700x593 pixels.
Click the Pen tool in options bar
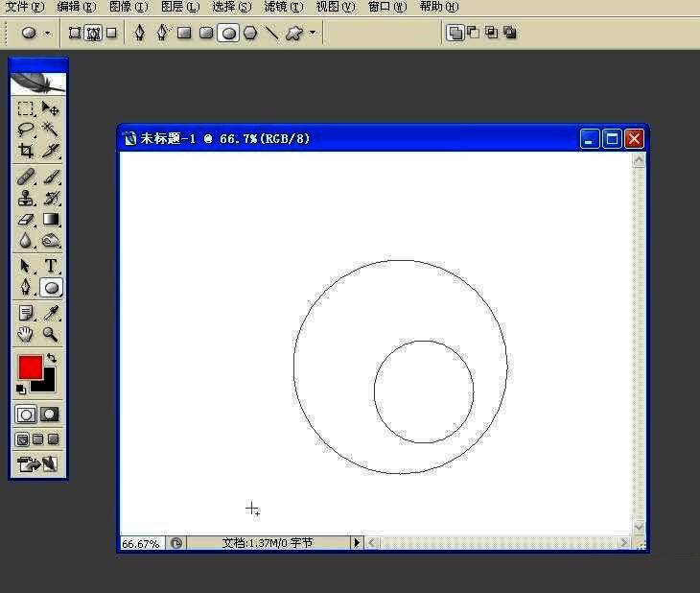click(x=140, y=33)
